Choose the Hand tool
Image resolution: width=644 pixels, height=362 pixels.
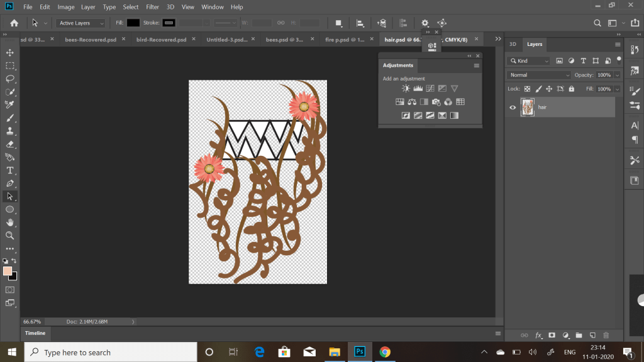click(x=10, y=222)
